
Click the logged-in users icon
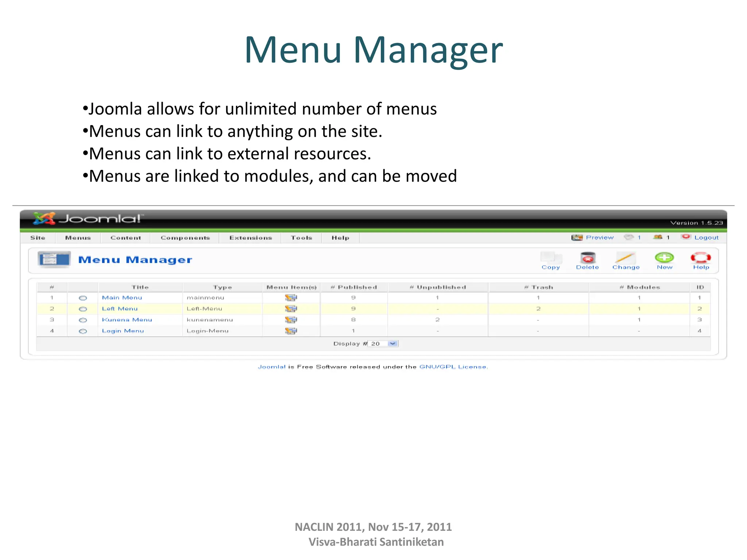(x=658, y=237)
